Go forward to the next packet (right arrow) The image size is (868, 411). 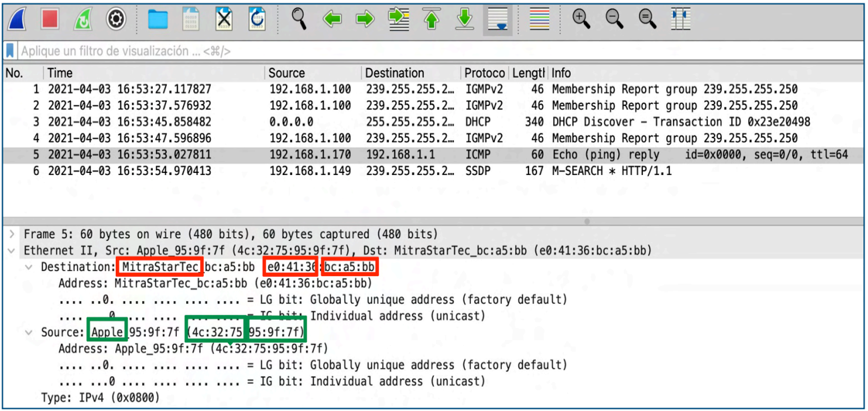pos(365,19)
